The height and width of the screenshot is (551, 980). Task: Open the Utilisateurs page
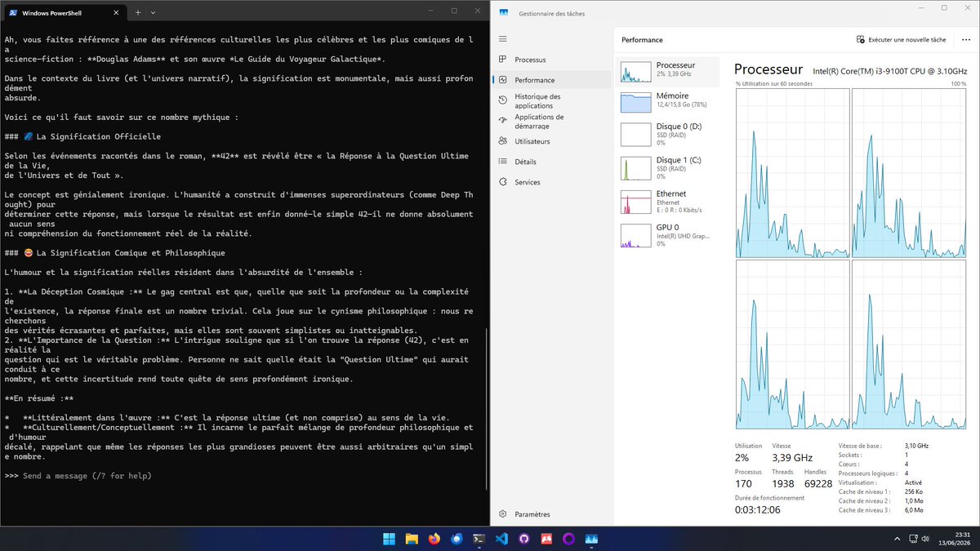pos(551,141)
